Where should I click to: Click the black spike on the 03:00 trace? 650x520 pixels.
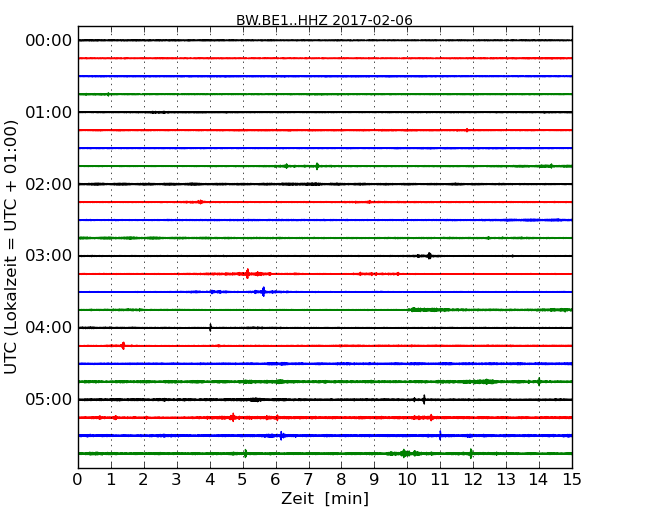(x=429, y=255)
